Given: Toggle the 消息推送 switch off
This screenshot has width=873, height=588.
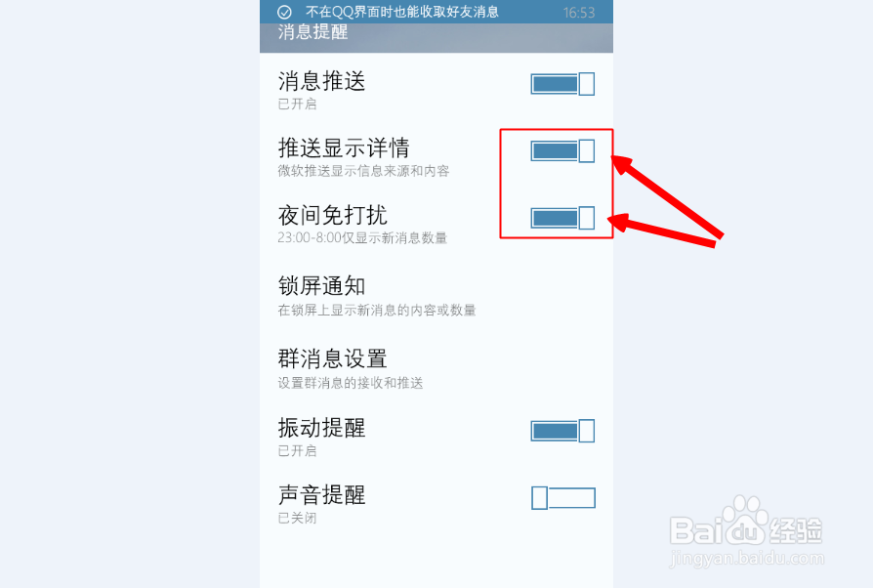Looking at the screenshot, I should point(562,84).
